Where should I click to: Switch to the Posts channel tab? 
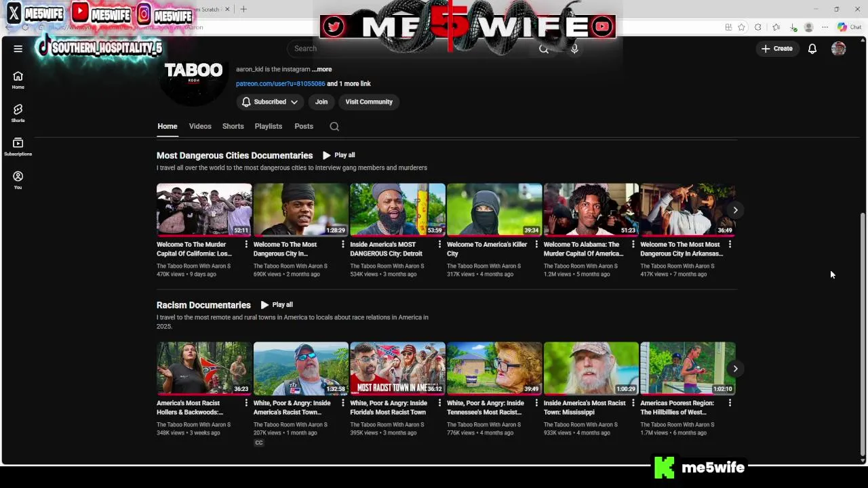(304, 126)
